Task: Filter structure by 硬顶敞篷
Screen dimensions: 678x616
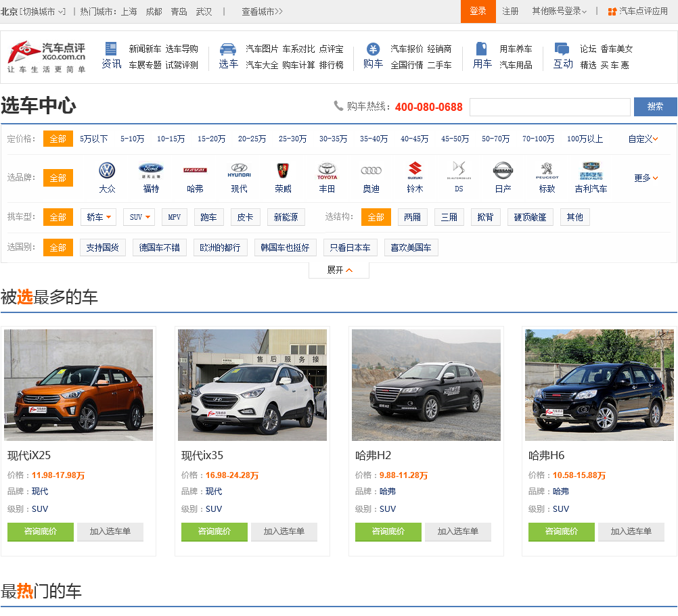Action: click(530, 217)
